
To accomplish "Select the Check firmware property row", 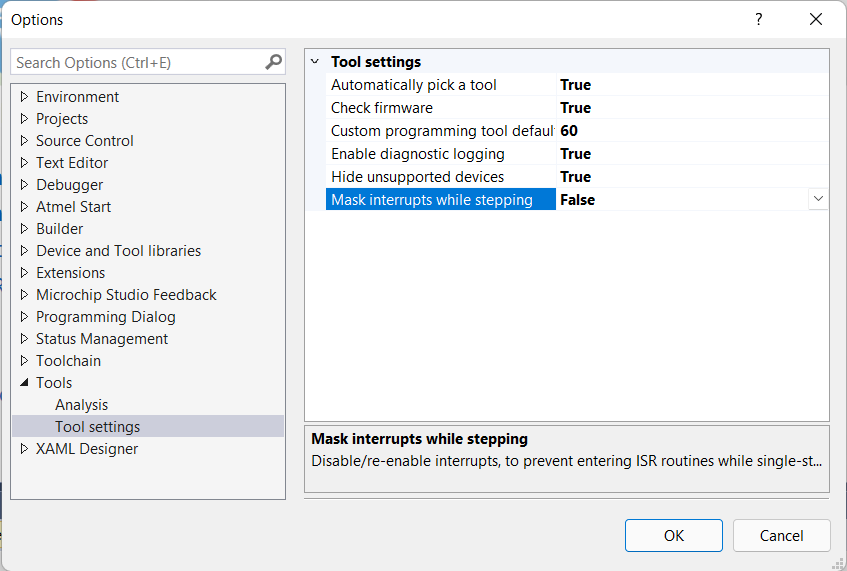I will pyautogui.click(x=382, y=108).
